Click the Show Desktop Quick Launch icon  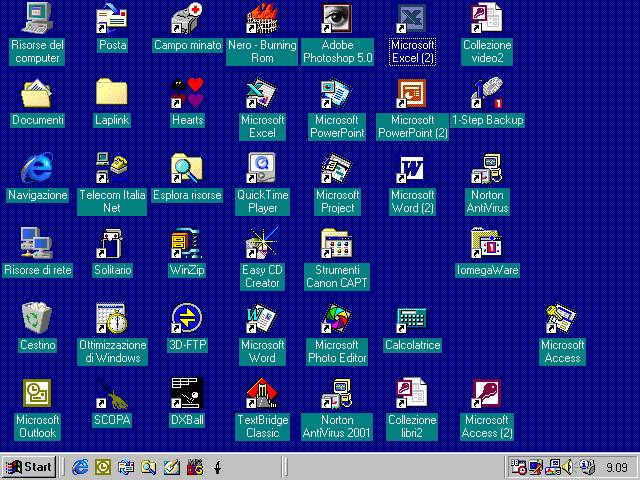(x=171, y=467)
